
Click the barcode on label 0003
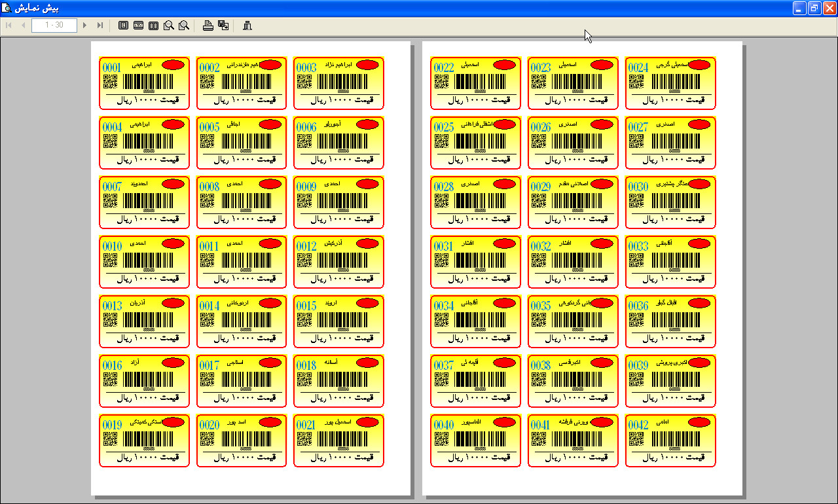342,81
